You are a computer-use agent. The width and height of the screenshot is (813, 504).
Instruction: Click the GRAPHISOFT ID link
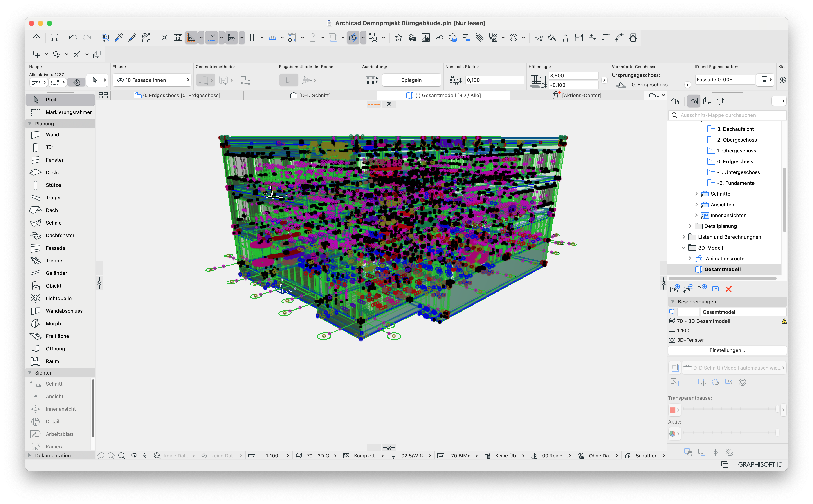760,465
